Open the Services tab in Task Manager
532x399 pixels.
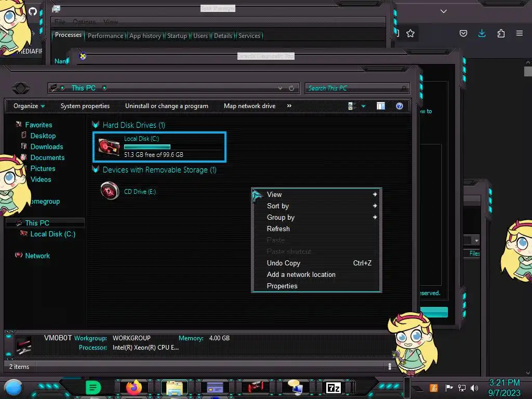click(249, 36)
